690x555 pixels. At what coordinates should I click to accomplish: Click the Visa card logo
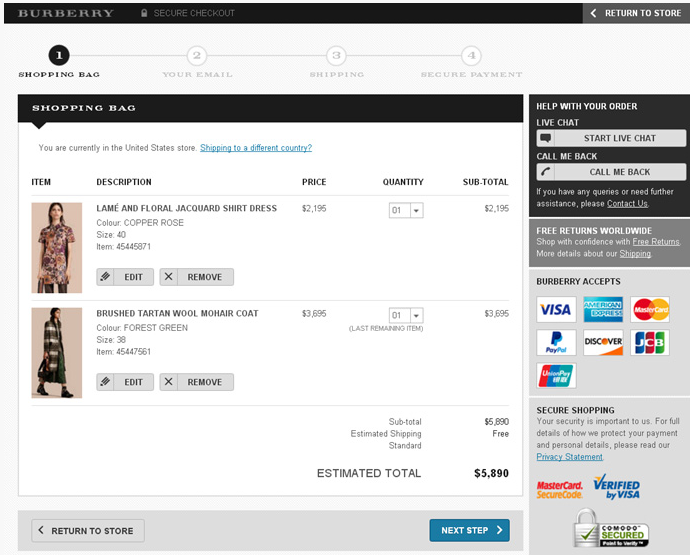(x=556, y=309)
